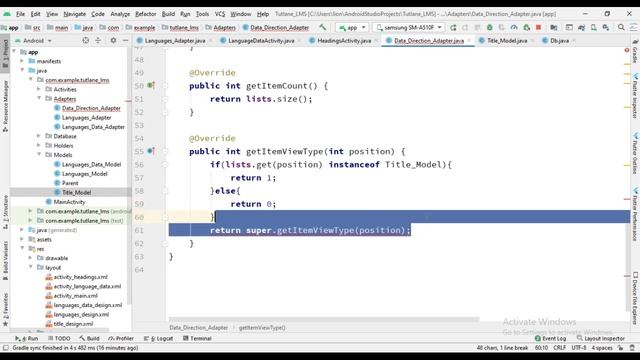
Task: Open the Build Variants side panel
Action: pos(5,260)
